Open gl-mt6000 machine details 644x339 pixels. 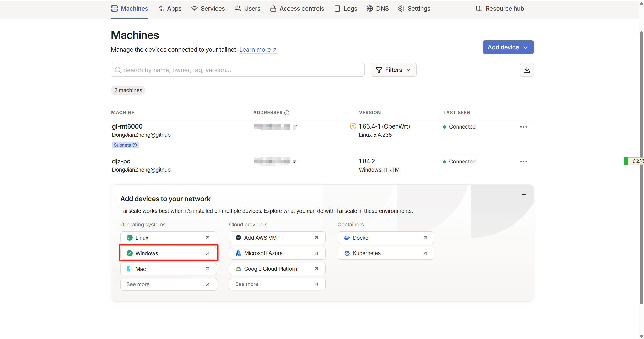coord(127,126)
